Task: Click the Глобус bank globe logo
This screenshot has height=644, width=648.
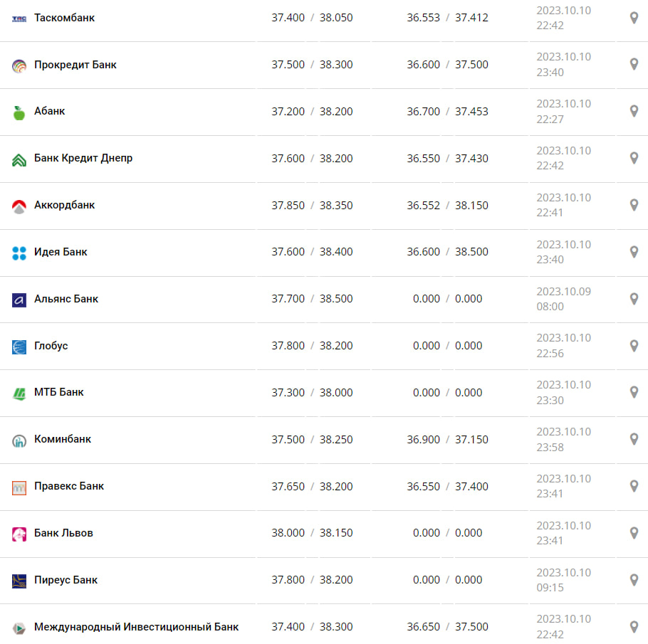Action: (x=19, y=347)
